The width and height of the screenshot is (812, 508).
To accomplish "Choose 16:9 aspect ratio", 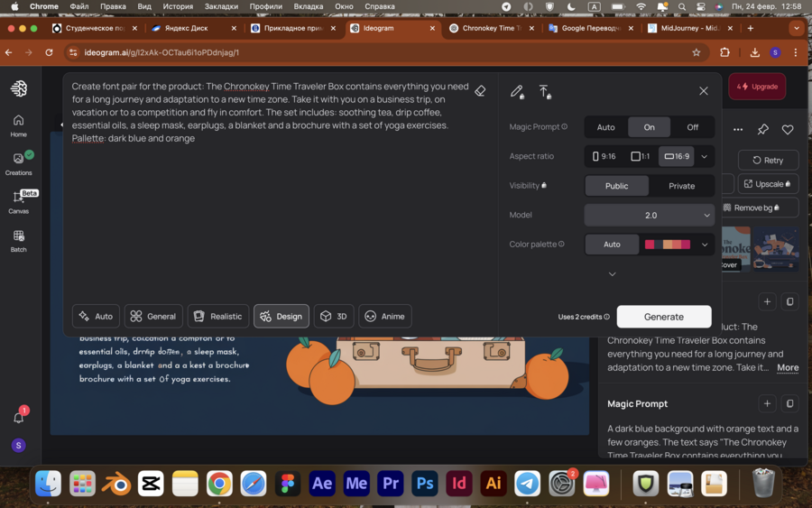I will click(x=677, y=156).
